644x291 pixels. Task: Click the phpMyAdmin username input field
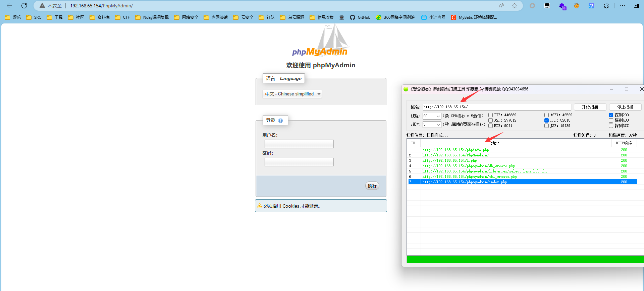(x=299, y=144)
